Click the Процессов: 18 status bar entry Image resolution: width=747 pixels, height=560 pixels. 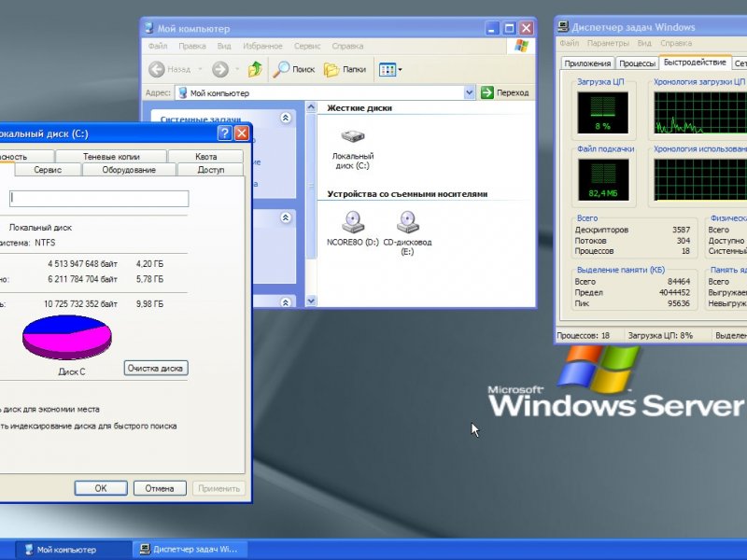(x=583, y=336)
